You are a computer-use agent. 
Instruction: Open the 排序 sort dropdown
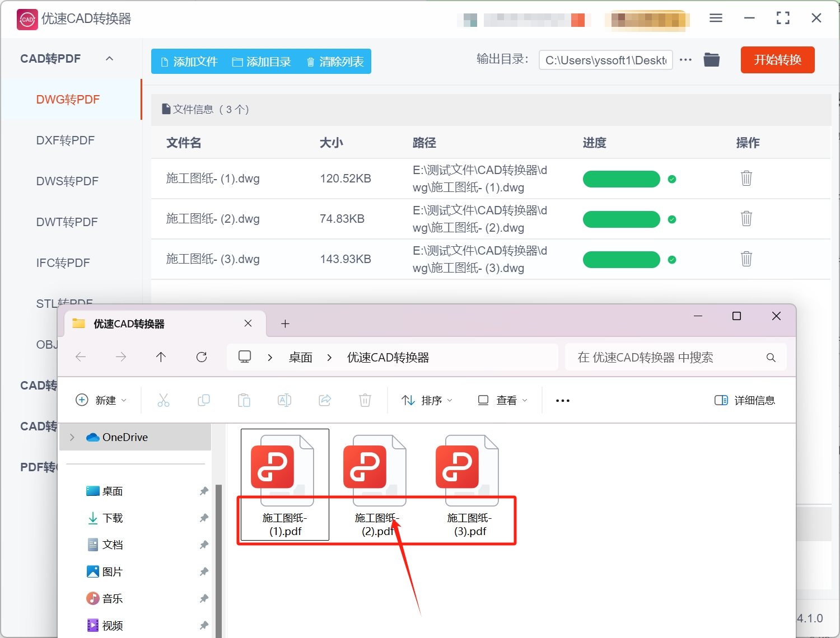(427, 400)
